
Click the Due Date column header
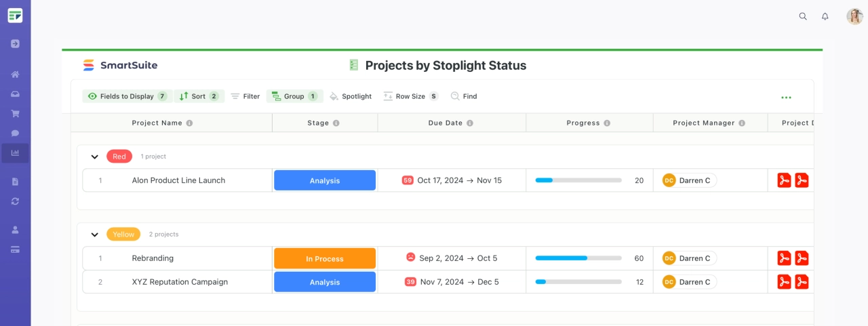click(452, 123)
